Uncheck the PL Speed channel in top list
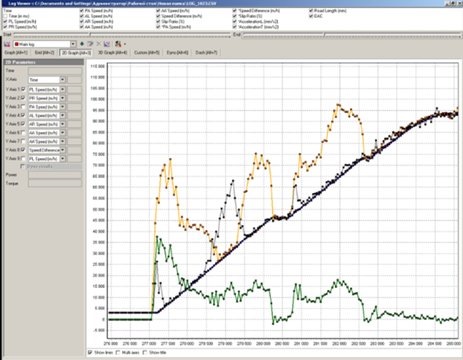 5,21
